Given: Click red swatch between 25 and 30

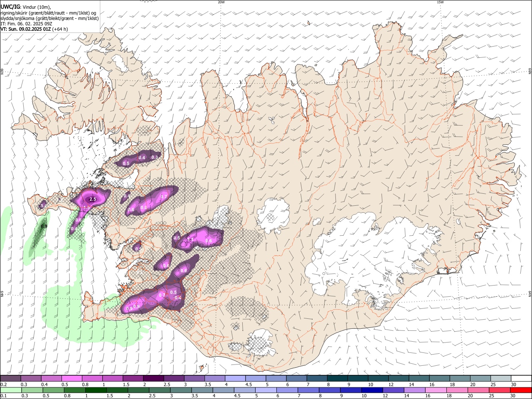Looking at the screenshot, I should tap(500, 390).
